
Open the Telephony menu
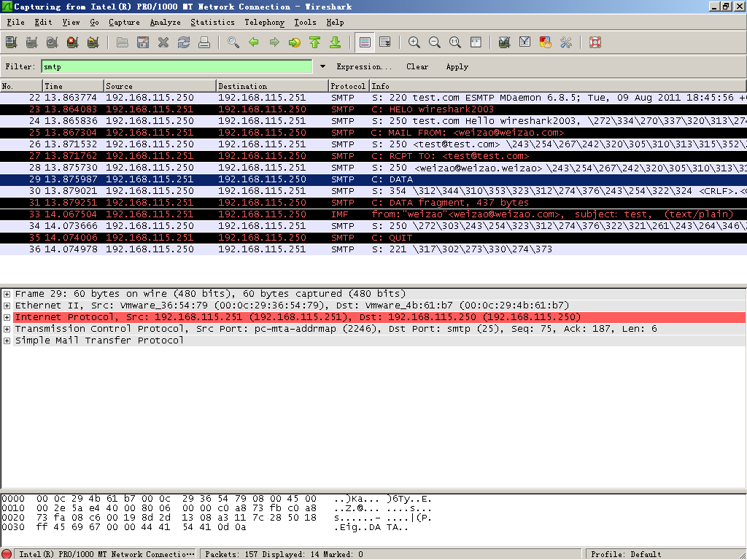[264, 23]
